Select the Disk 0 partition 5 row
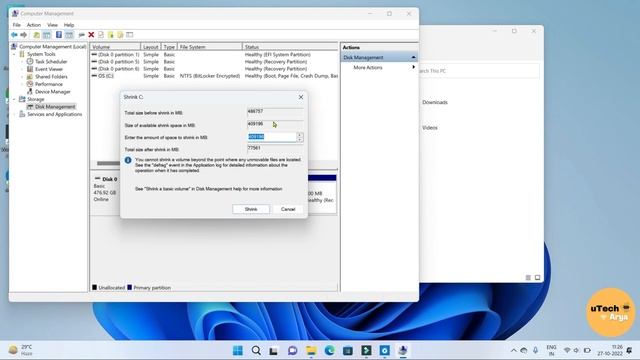This screenshot has width=640, height=360. point(214,62)
